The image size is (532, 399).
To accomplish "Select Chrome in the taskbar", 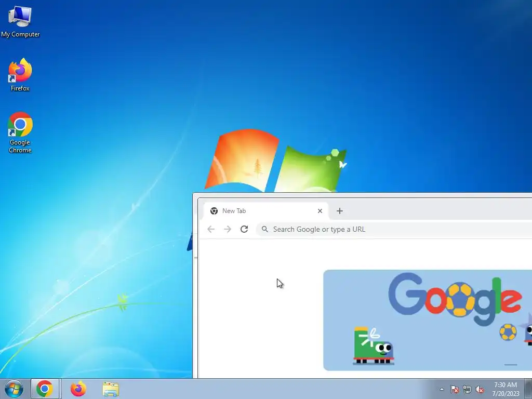I will 45,389.
